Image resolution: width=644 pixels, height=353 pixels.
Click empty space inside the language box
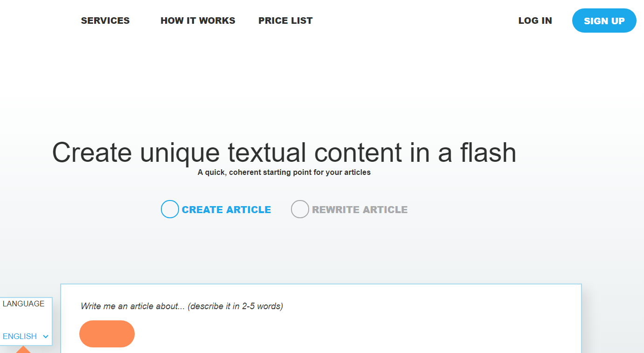coord(26,320)
